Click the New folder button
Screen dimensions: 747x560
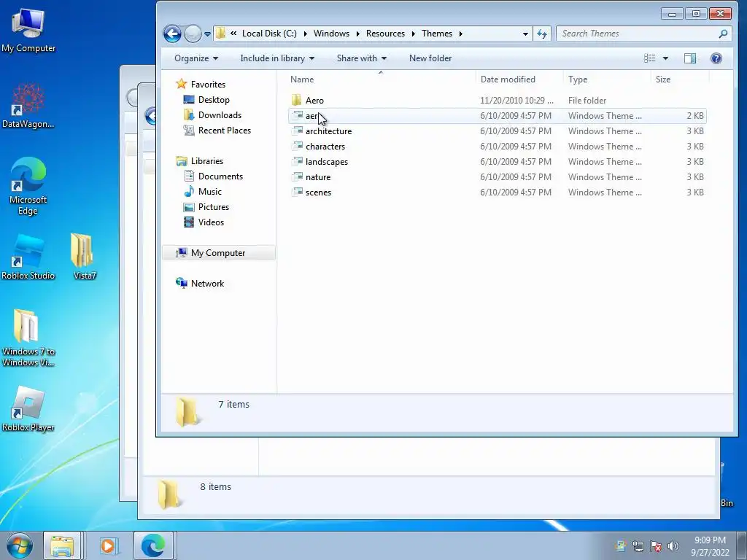[x=430, y=58]
